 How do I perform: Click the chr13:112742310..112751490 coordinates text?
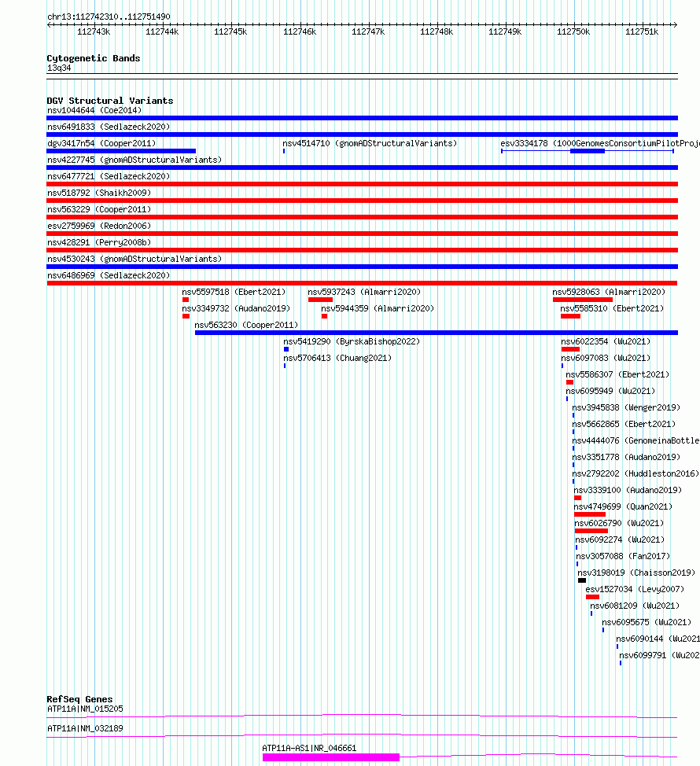[109, 17]
